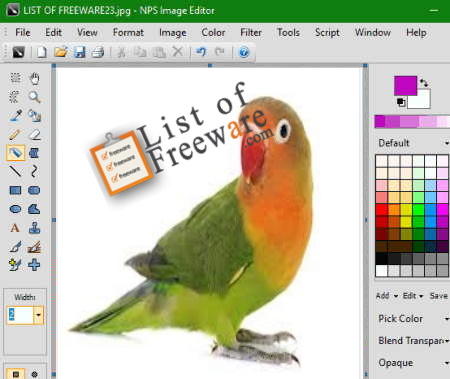Viewport: 450px width, 379px height.
Task: Select the magic wand selection tool
Action: (15, 97)
